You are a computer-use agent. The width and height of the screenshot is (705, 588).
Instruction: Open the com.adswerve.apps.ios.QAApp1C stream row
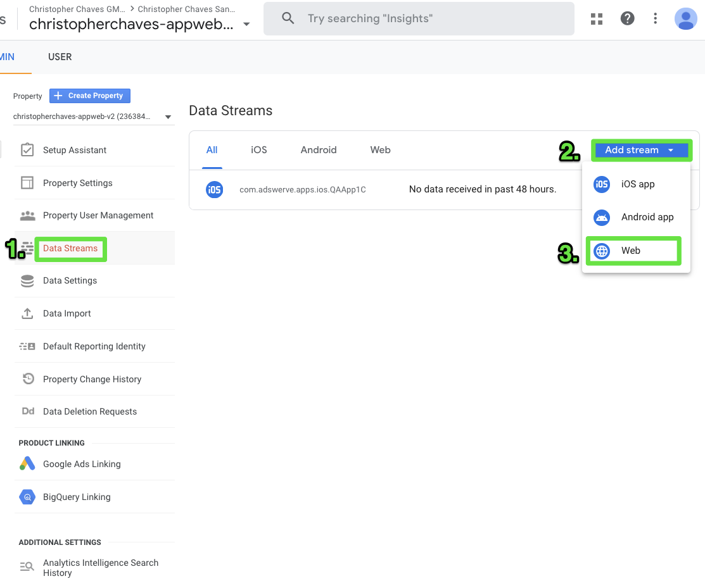coord(386,189)
